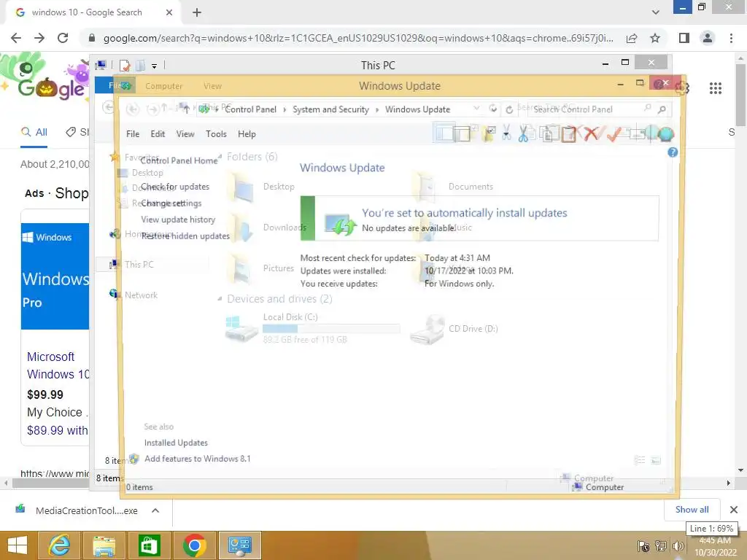Screen dimensions: 747x560
Task: Click the globe icon in the toolbar
Action: [665, 134]
